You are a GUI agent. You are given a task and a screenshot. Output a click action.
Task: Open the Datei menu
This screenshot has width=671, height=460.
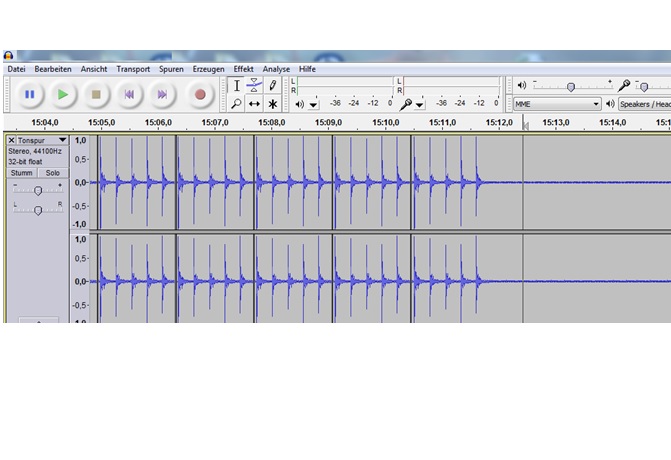pos(16,69)
